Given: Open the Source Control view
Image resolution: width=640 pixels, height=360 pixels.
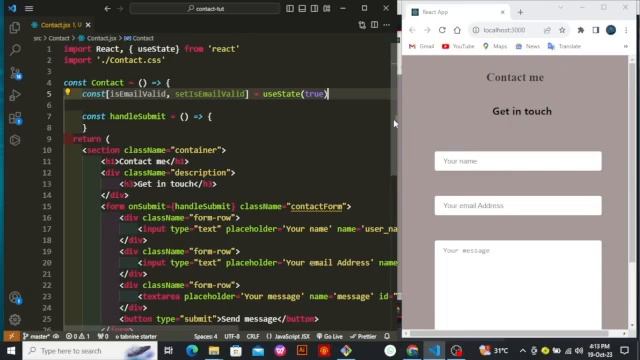Looking at the screenshot, I should 15,73.
